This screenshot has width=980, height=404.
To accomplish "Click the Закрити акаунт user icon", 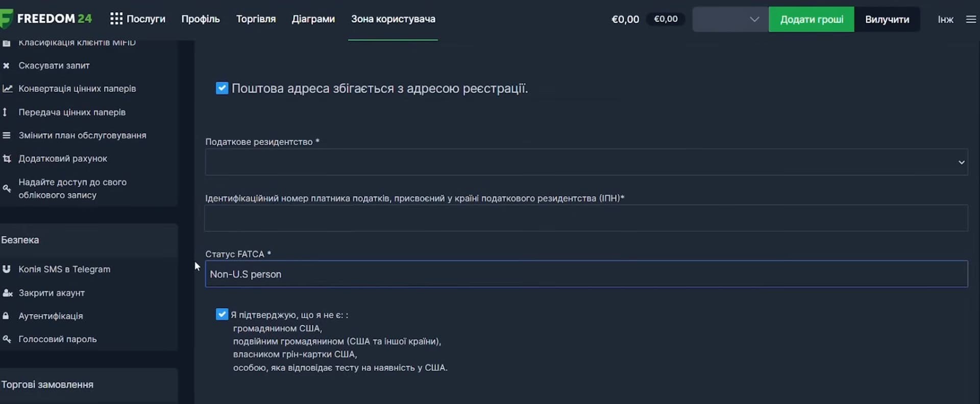I will [7, 293].
